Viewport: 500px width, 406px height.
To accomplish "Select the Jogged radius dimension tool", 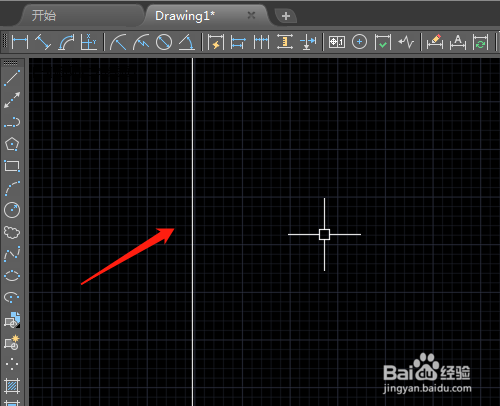I will pos(141,42).
